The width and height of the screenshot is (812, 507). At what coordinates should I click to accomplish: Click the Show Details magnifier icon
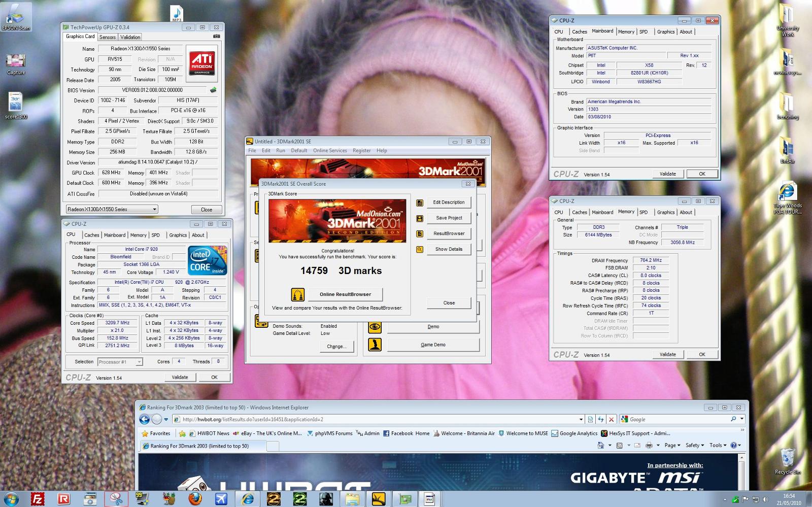(420, 250)
